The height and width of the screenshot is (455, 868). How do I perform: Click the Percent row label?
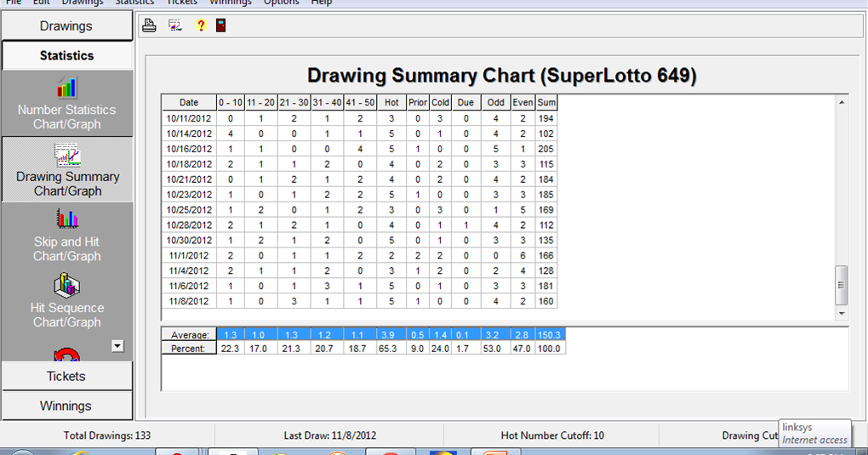pyautogui.click(x=189, y=349)
